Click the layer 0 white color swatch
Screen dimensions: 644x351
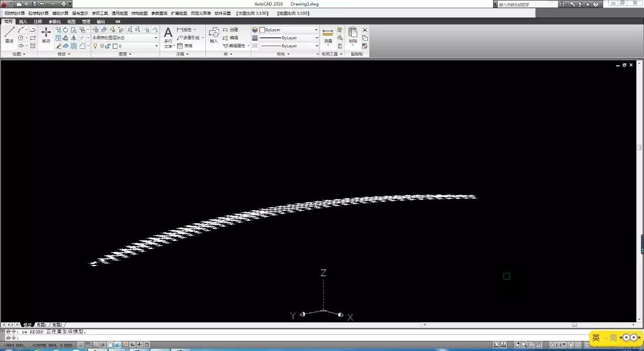(x=115, y=46)
